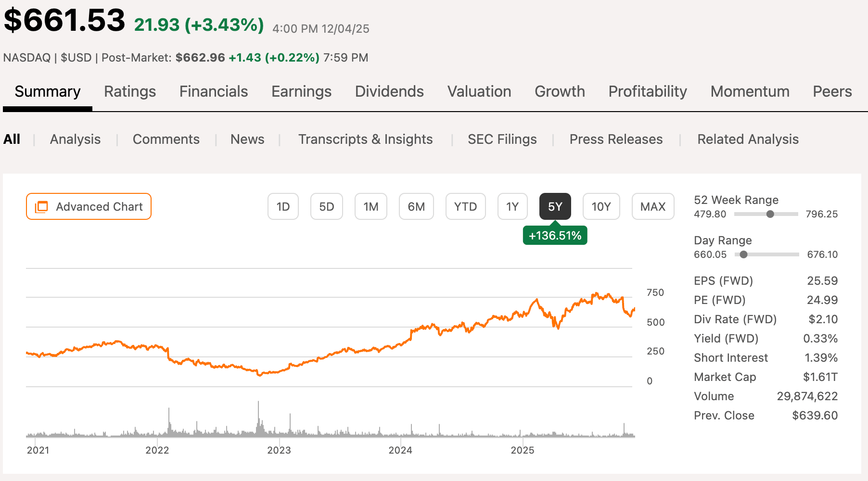Switch to the Ratings tab
The width and height of the screenshot is (868, 481).
point(130,91)
